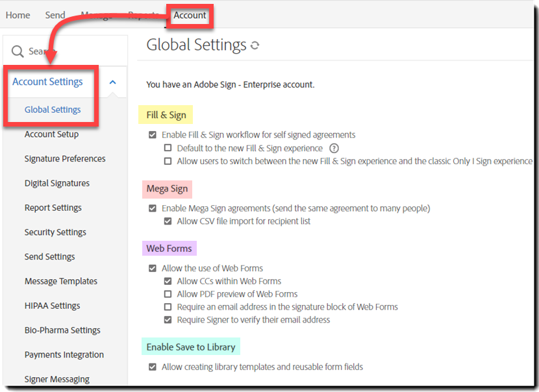
Task: Uncheck Allow CCs within Web Forms
Action: pyautogui.click(x=168, y=282)
